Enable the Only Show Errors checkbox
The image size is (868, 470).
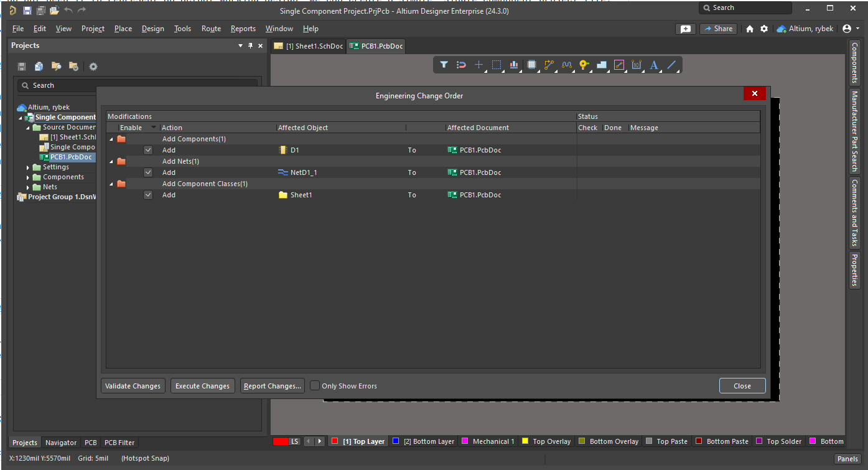[315, 386]
